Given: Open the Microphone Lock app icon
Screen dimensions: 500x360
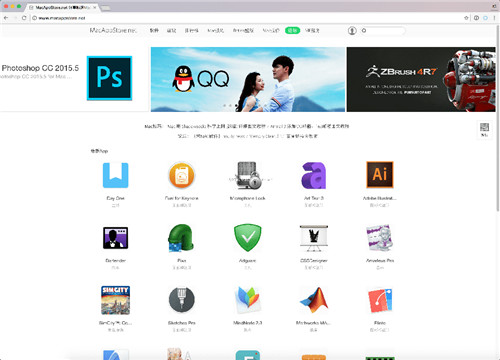Looking at the screenshot, I should (248, 175).
